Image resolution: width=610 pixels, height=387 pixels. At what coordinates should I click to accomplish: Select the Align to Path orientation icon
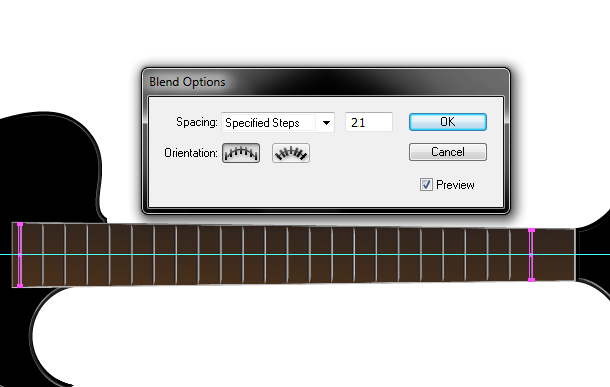(291, 153)
